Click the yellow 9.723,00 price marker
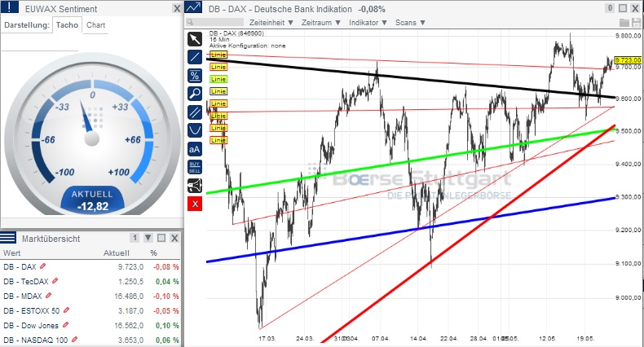Screen dimensions: 644x347 (628, 60)
